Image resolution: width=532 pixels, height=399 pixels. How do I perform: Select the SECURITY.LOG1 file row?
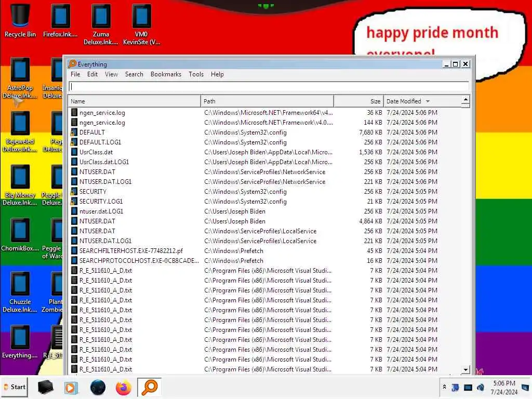(x=264, y=201)
